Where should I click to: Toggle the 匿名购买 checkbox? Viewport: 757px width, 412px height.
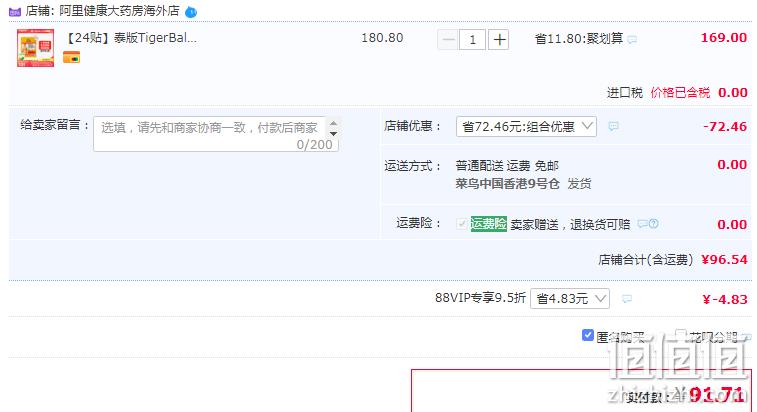tap(588, 335)
